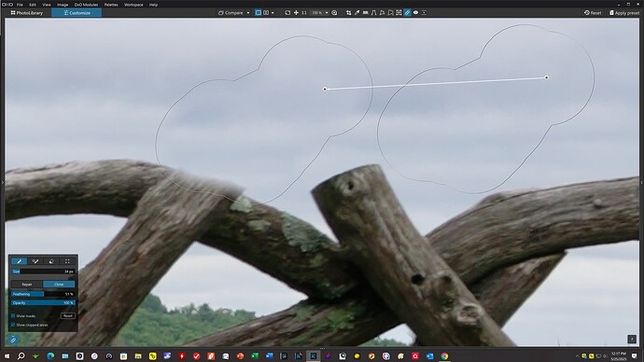Choose the brush icon in retouch panel
The height and width of the screenshot is (362, 644).
click(x=19, y=261)
